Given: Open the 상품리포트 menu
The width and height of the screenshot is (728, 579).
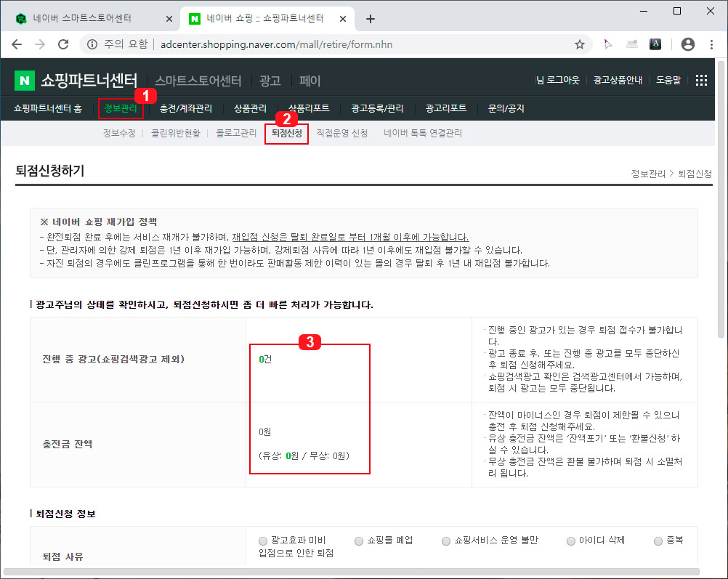Looking at the screenshot, I should (309, 108).
